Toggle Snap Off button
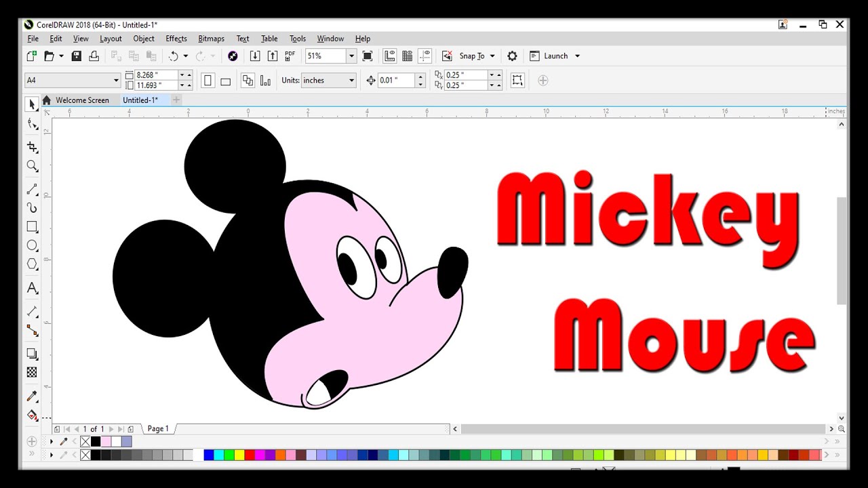This screenshot has width=868, height=488. pyautogui.click(x=447, y=56)
